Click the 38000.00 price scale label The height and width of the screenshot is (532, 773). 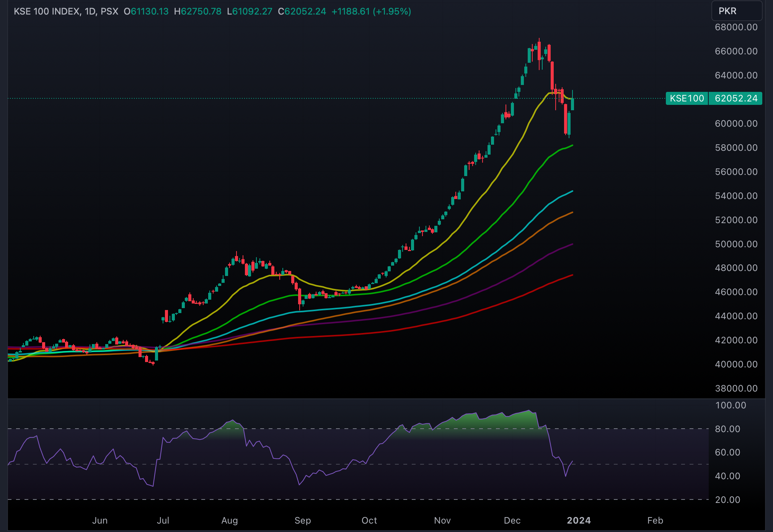tap(735, 388)
